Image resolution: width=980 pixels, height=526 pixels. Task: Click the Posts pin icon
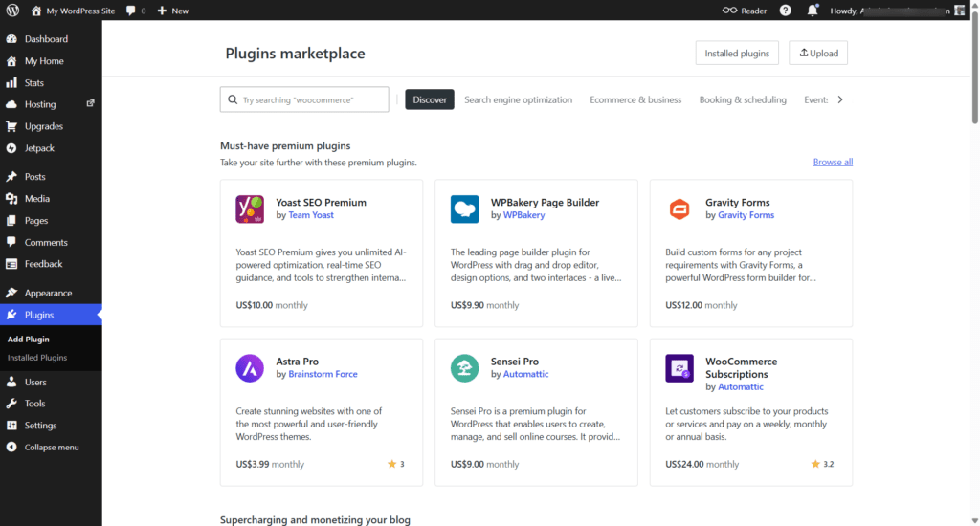[x=11, y=177]
